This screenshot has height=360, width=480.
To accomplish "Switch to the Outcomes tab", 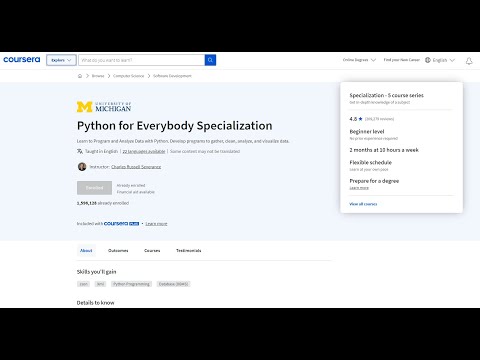I will [118, 250].
